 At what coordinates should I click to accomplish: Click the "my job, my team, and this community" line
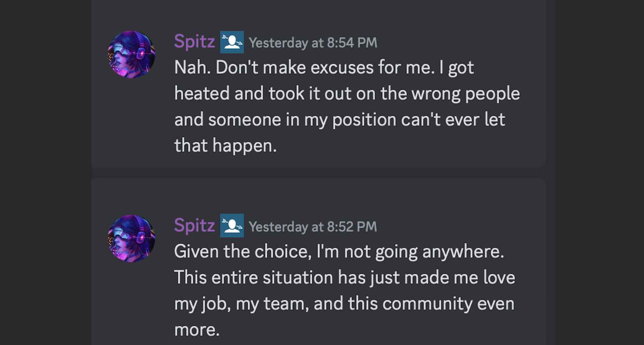click(344, 304)
